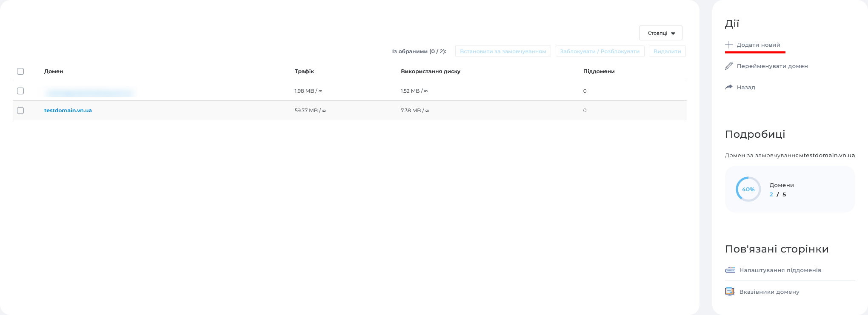Image resolution: width=868 pixels, height=315 pixels.
Task: Open the testdomain.vn.ua domain link
Action: [x=68, y=111]
